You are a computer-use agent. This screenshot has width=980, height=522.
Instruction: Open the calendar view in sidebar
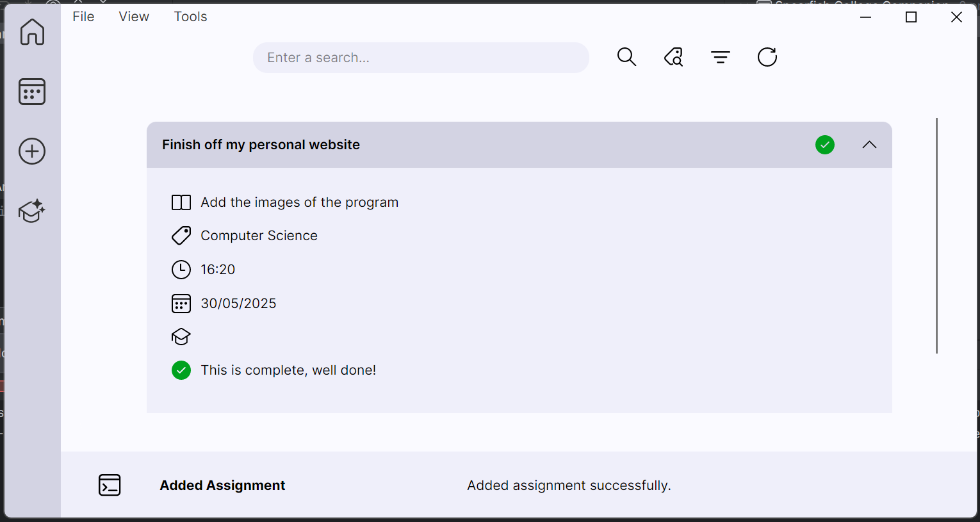coord(32,92)
